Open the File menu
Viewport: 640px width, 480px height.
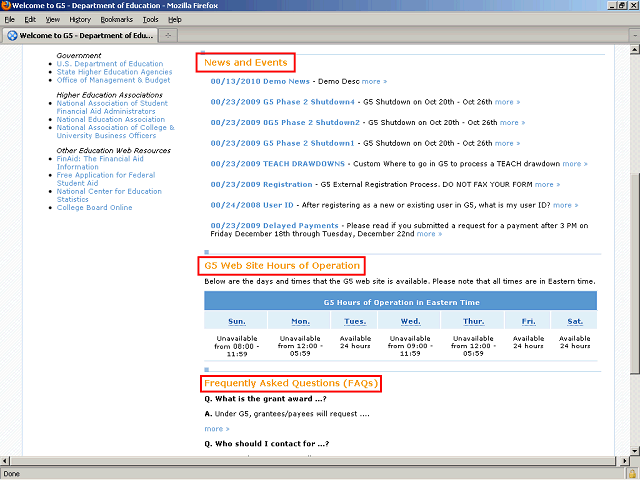pos(9,20)
